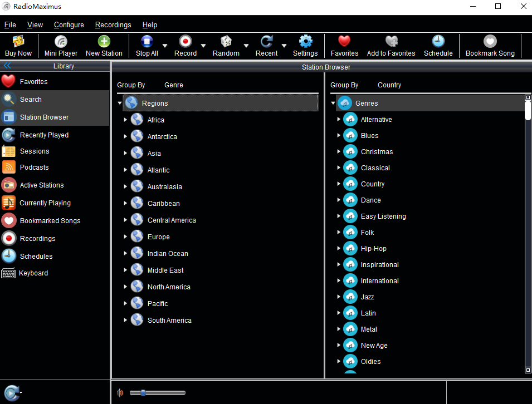The image size is (532, 404).
Task: Open the Recordings menu
Action: pyautogui.click(x=113, y=24)
